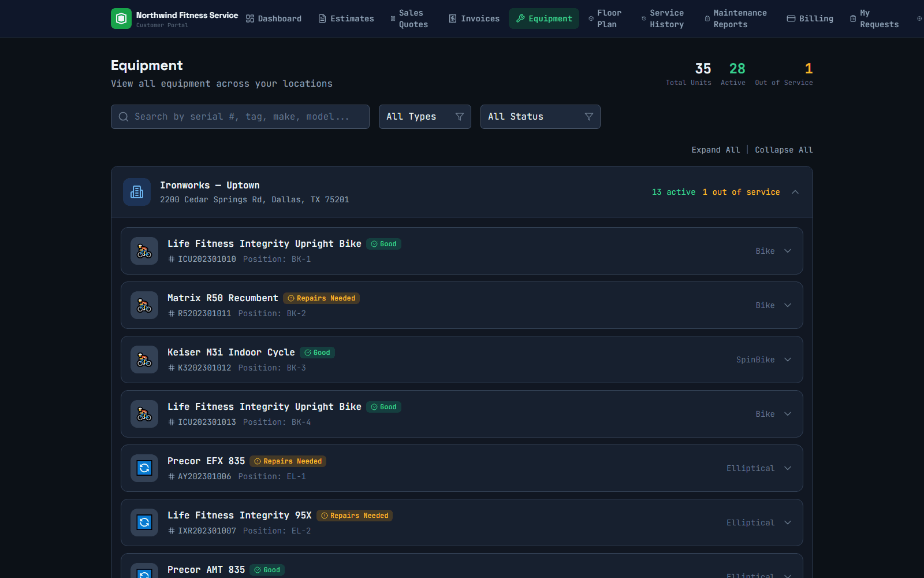Open the All Status filter dropdown

pos(541,117)
